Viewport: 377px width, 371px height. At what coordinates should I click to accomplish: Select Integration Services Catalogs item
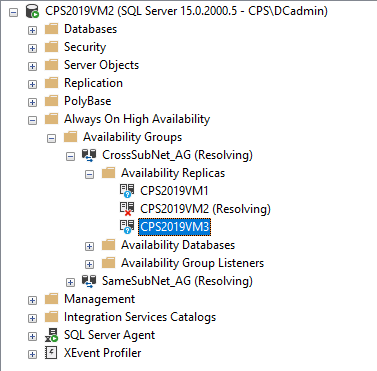(x=140, y=317)
